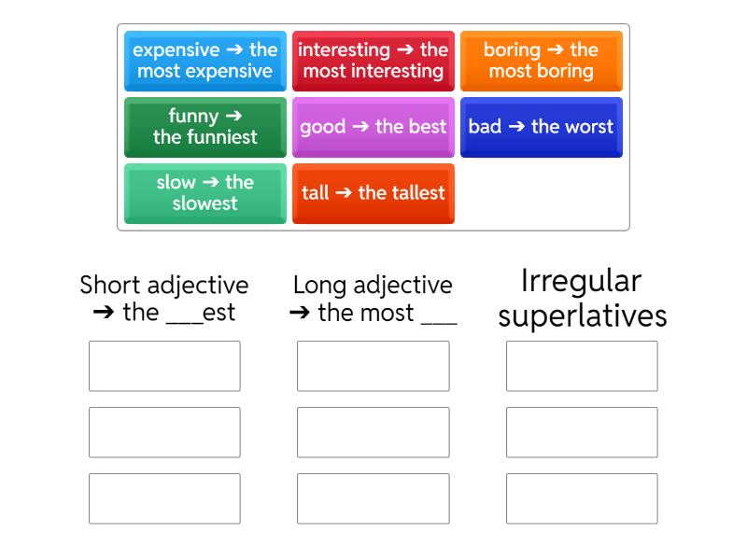Click the top box under Irregular superlatives
Screen dimensions: 747x560
point(581,366)
